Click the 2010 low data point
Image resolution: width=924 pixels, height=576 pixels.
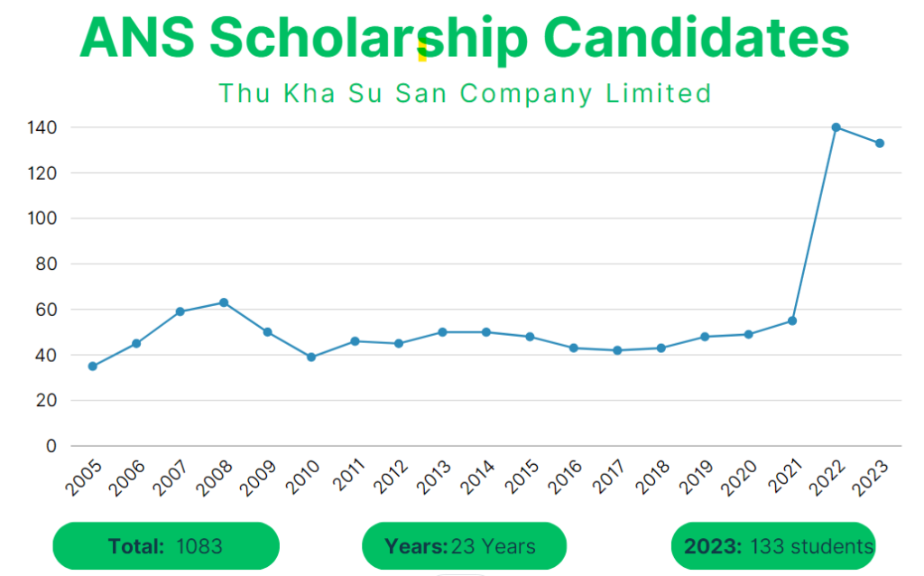click(311, 357)
